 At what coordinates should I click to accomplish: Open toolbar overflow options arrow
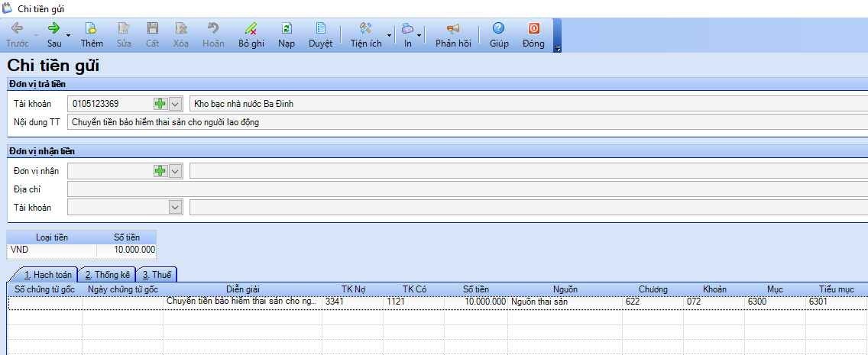pyautogui.click(x=558, y=49)
